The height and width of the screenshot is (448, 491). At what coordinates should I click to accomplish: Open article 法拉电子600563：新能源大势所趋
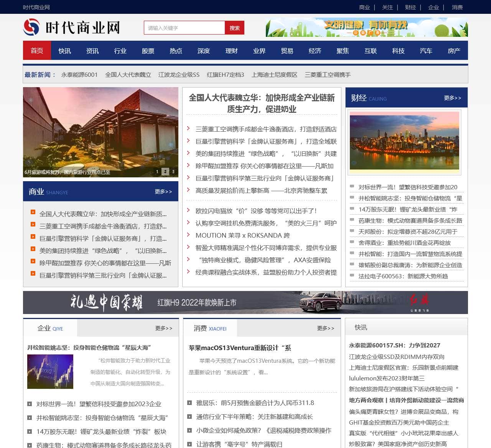(403, 276)
